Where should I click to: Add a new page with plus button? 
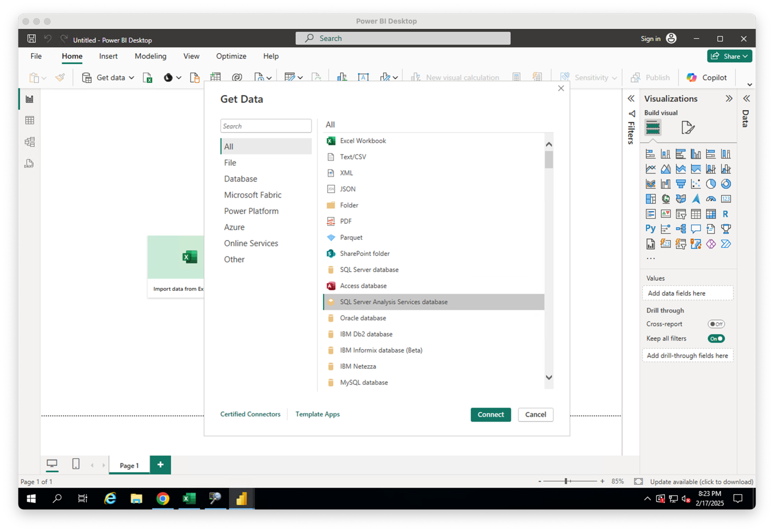(x=160, y=465)
